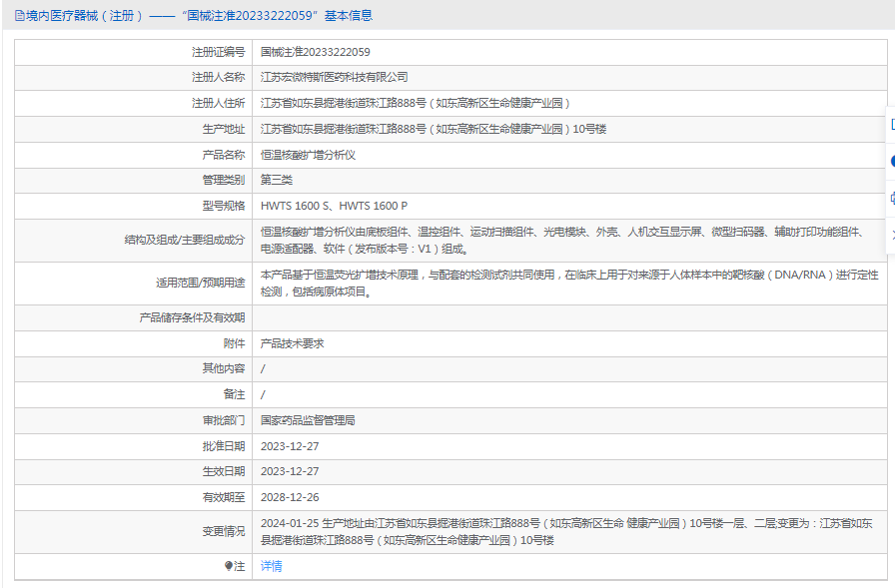Click the 注册证编号 label

[x=218, y=52]
